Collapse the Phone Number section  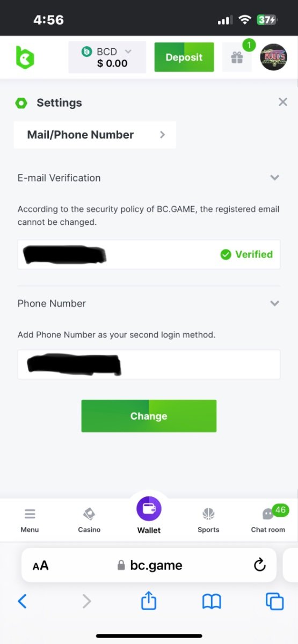274,303
